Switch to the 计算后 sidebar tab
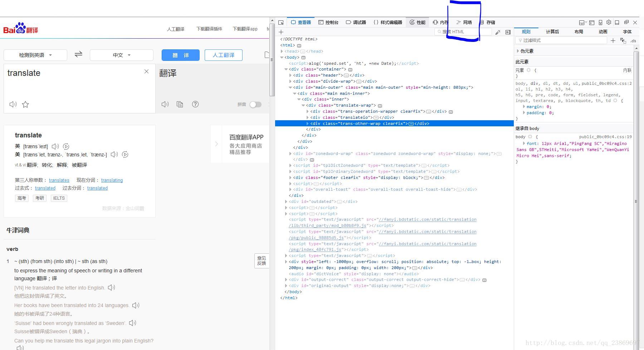This screenshot has width=644, height=350. point(552,32)
